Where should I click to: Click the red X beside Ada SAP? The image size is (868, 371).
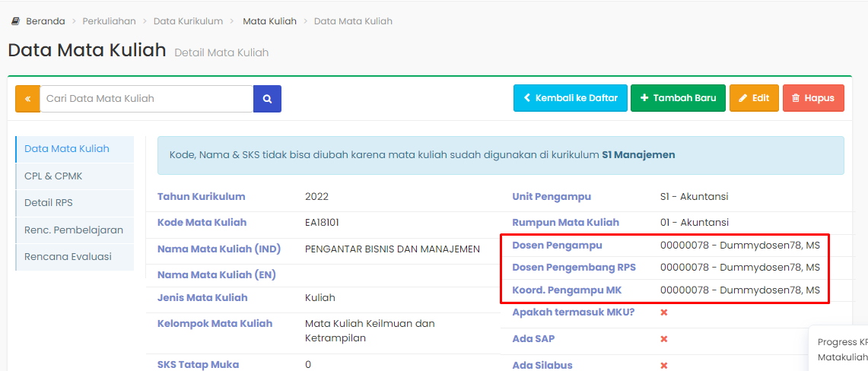(x=664, y=339)
